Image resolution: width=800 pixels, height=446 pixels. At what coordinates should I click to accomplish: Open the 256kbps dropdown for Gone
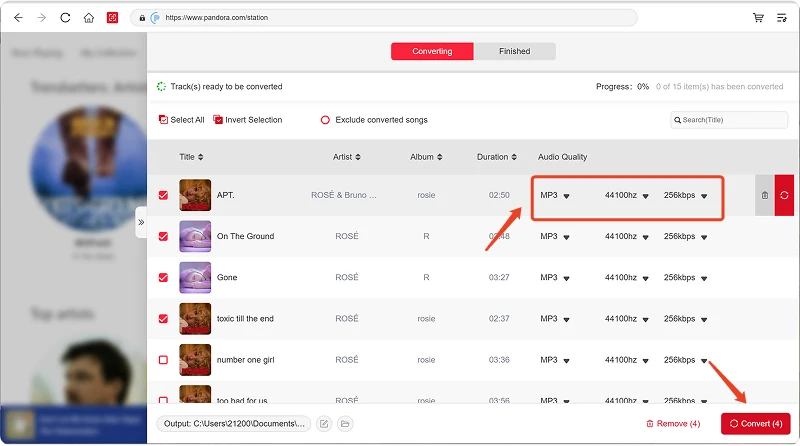click(x=685, y=278)
